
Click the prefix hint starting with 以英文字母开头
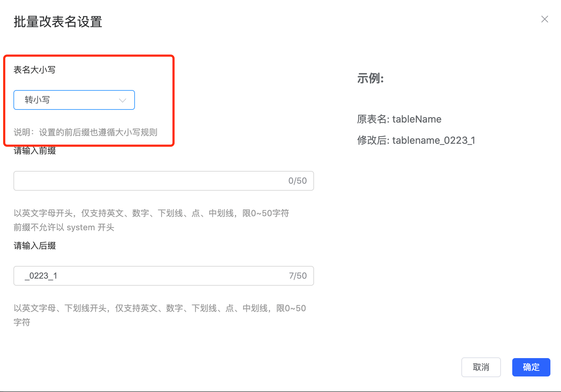coord(151,213)
